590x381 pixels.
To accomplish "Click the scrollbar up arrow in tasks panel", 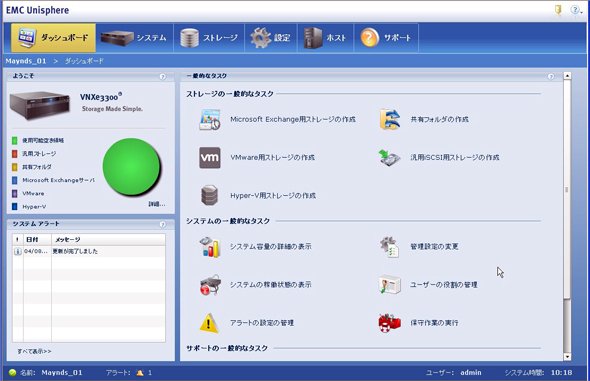I will click(567, 76).
